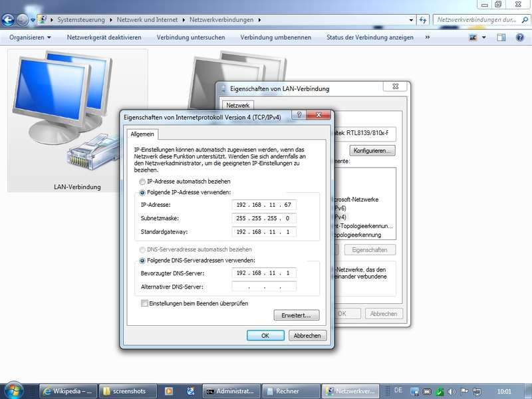Open the Organisieren menu
Image resolution: width=532 pixels, height=399 pixels.
coord(30,37)
